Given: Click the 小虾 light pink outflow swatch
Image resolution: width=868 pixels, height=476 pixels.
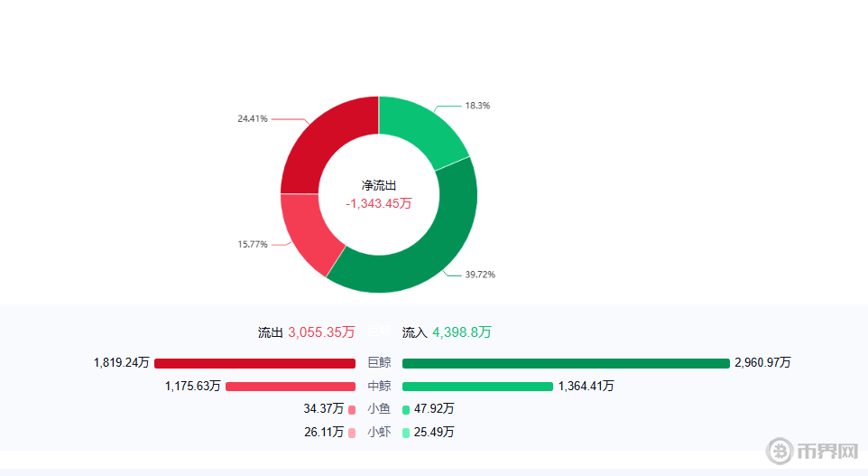Looking at the screenshot, I should click(352, 433).
